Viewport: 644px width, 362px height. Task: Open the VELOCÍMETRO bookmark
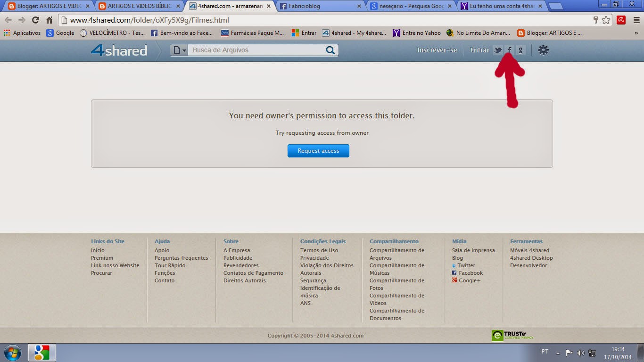coord(113,33)
